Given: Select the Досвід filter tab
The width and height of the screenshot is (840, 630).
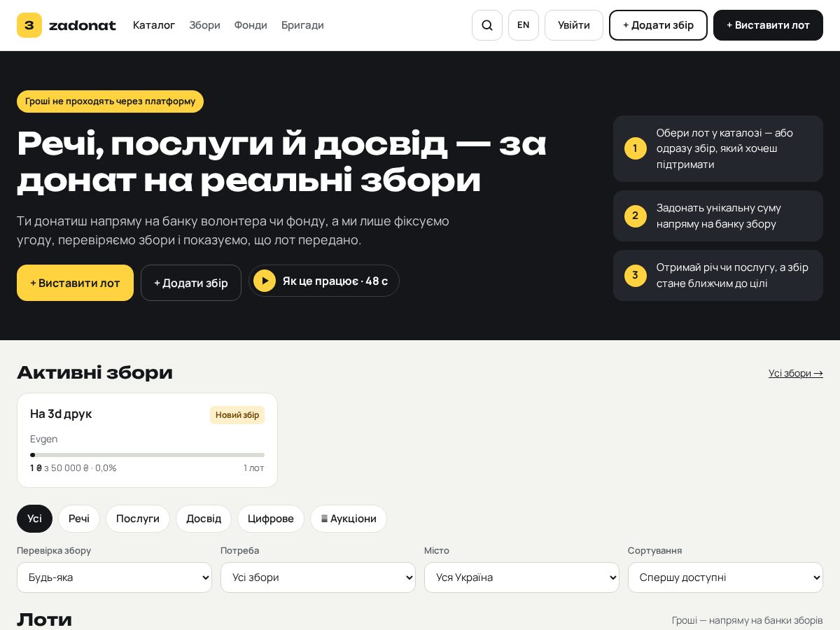Looking at the screenshot, I should (204, 519).
